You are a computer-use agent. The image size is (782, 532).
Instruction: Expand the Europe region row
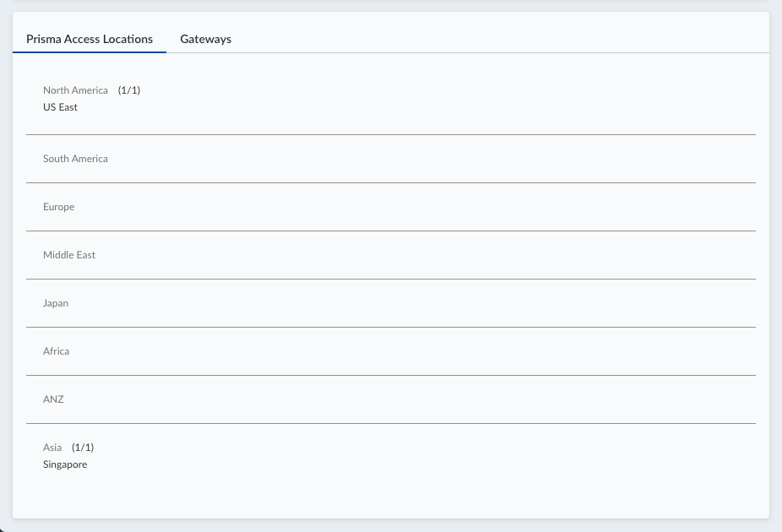point(59,207)
